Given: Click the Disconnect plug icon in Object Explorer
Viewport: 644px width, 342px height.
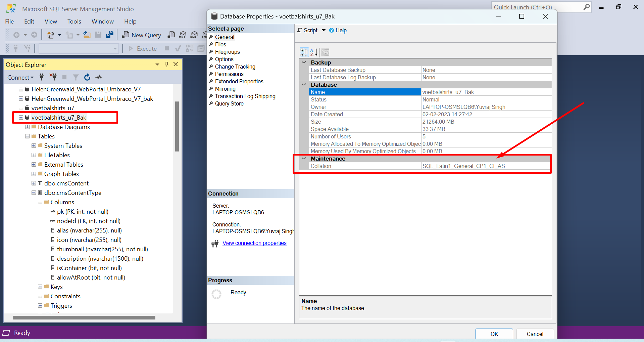Looking at the screenshot, I should pos(53,77).
